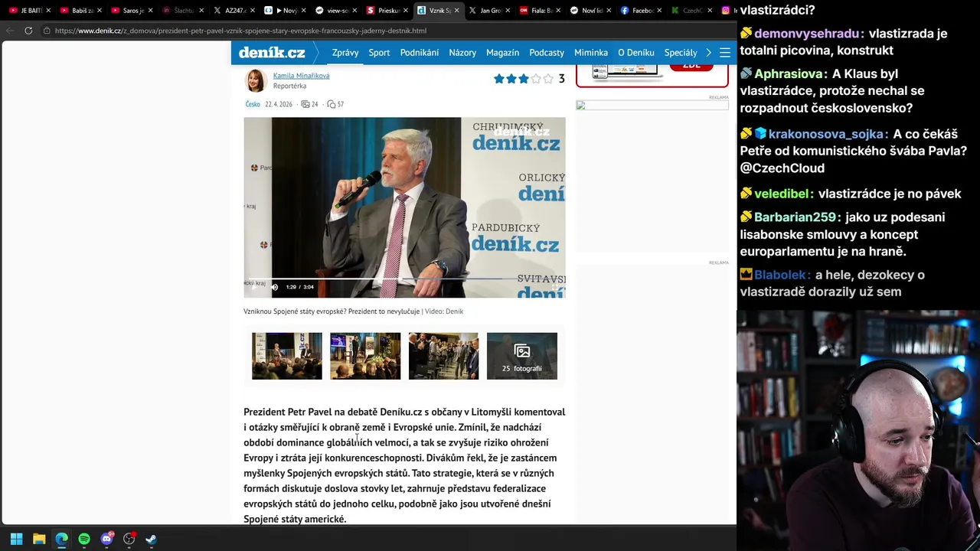Open the Magazín menu section
The height and width of the screenshot is (551, 980).
tap(503, 53)
